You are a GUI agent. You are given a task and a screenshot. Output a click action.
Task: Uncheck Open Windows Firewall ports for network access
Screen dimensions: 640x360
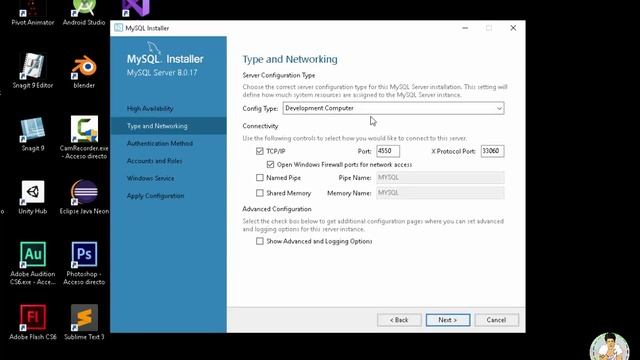click(x=270, y=164)
